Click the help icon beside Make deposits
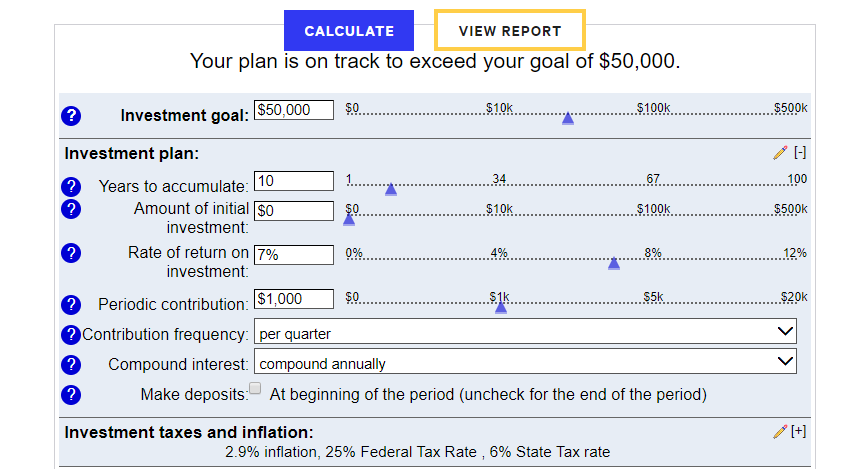 71,394
